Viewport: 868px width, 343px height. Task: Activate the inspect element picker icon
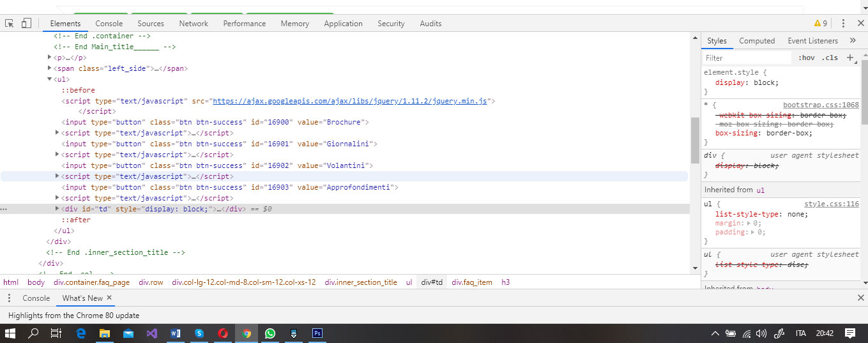[x=10, y=23]
